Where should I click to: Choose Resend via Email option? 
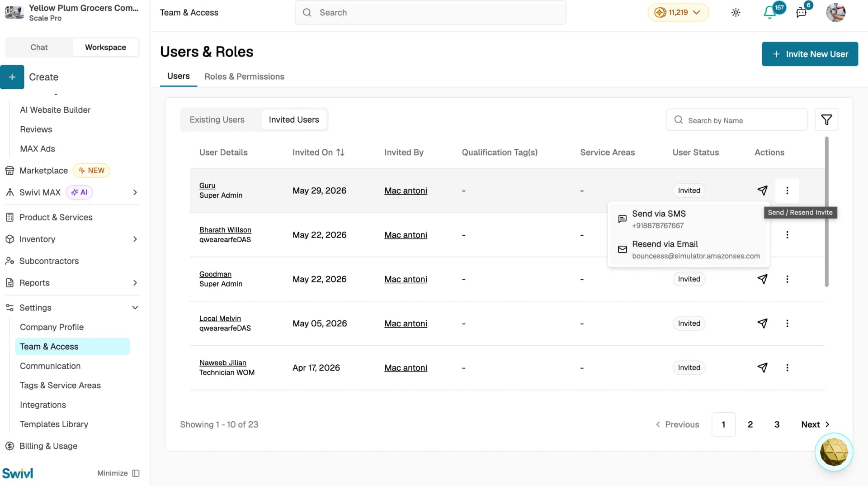coord(689,249)
